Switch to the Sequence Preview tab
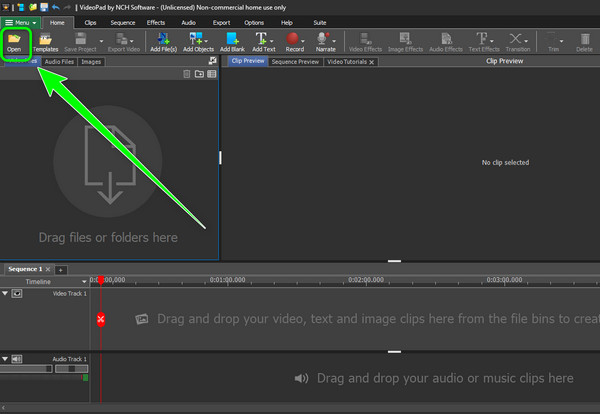Screen dimensions: 600x414 pyautogui.click(x=295, y=62)
